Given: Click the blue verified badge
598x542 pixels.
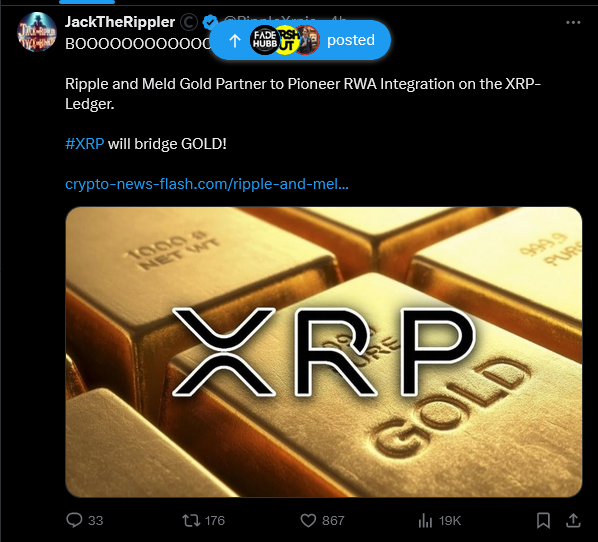Looking at the screenshot, I should (210, 22).
